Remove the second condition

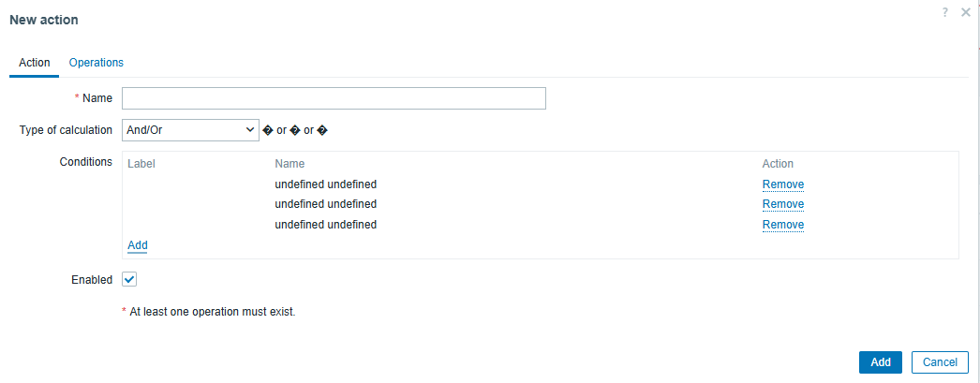(782, 204)
